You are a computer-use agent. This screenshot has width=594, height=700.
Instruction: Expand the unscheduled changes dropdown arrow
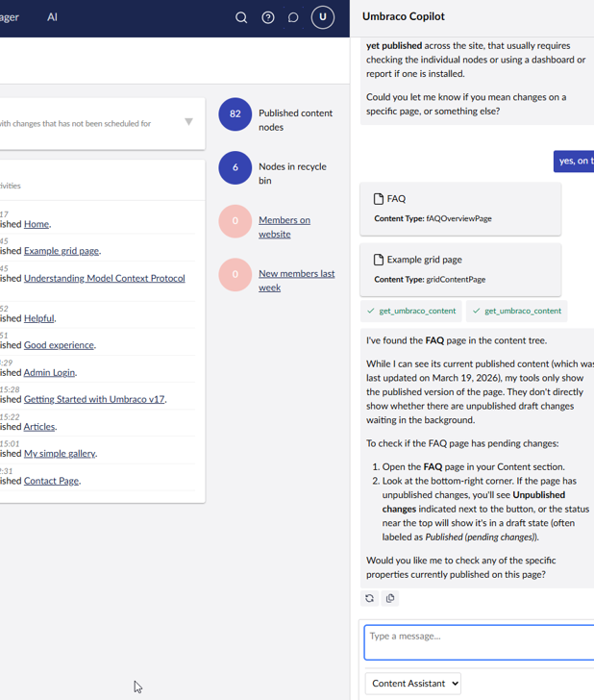point(188,122)
